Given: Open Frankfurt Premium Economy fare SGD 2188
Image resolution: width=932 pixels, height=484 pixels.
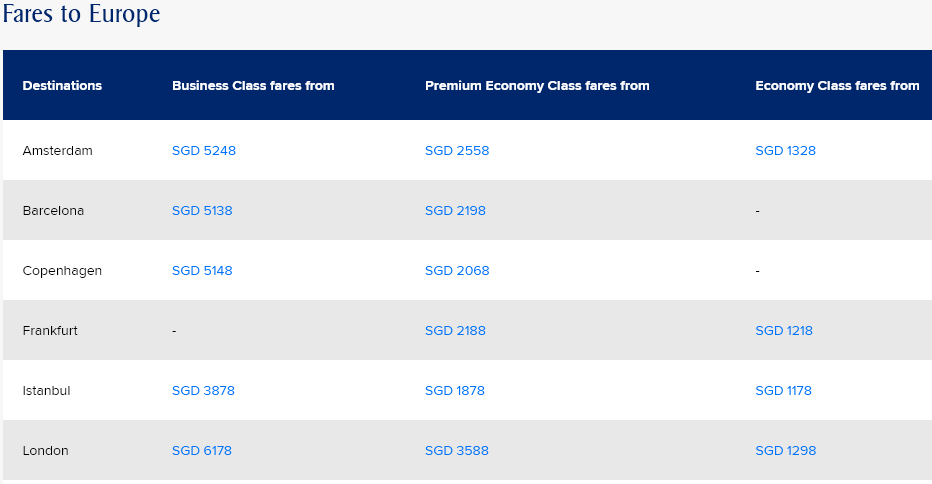Looking at the screenshot, I should [455, 331].
